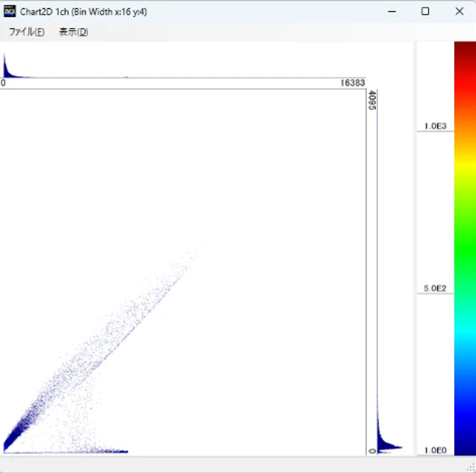This screenshot has height=473, width=476.
Task: Open the ファイル(F) menu
Action: 27,32
